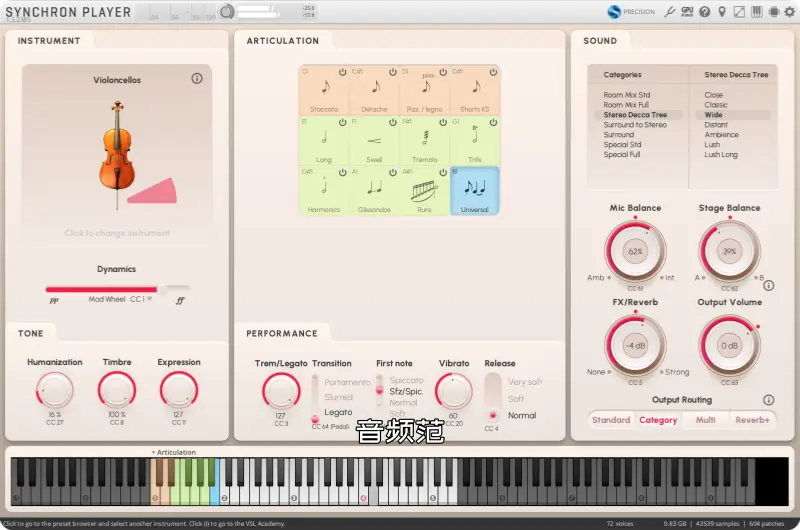Image resolution: width=800 pixels, height=530 pixels.
Task: Open settings with the gear icon
Action: coord(790,12)
